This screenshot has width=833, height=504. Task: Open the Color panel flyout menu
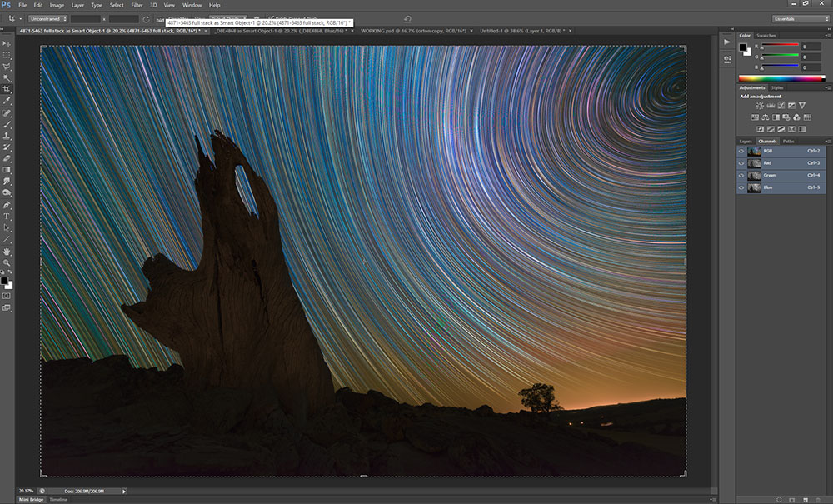(827, 36)
